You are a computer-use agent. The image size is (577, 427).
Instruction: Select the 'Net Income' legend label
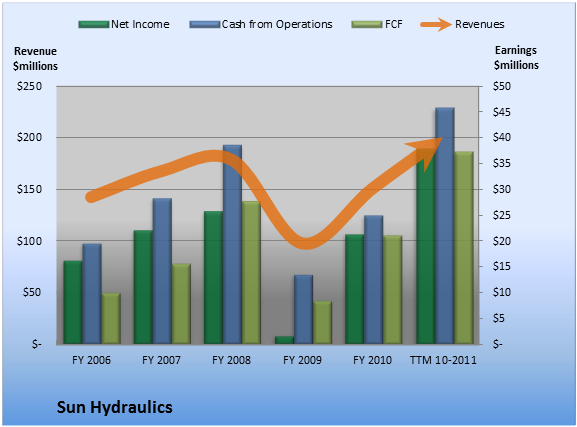[140, 24]
